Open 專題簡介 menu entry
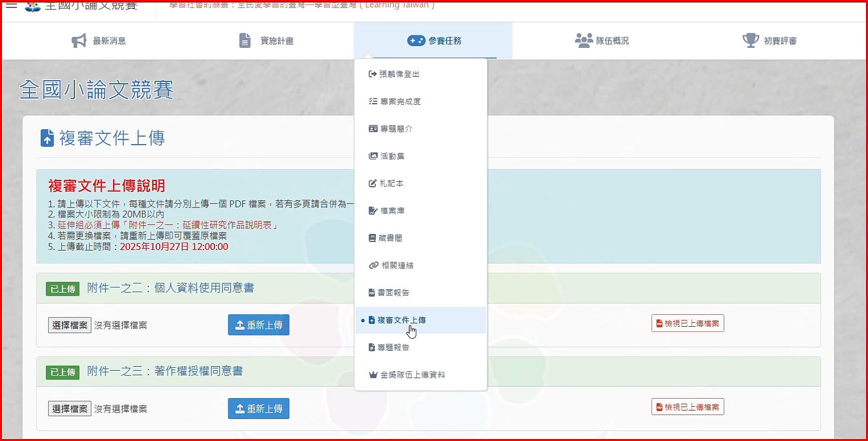This screenshot has height=441, width=868. point(396,129)
